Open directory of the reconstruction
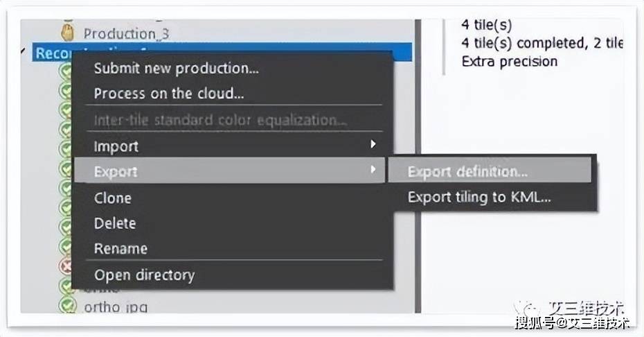Viewport: 644px width, 337px height. point(144,275)
